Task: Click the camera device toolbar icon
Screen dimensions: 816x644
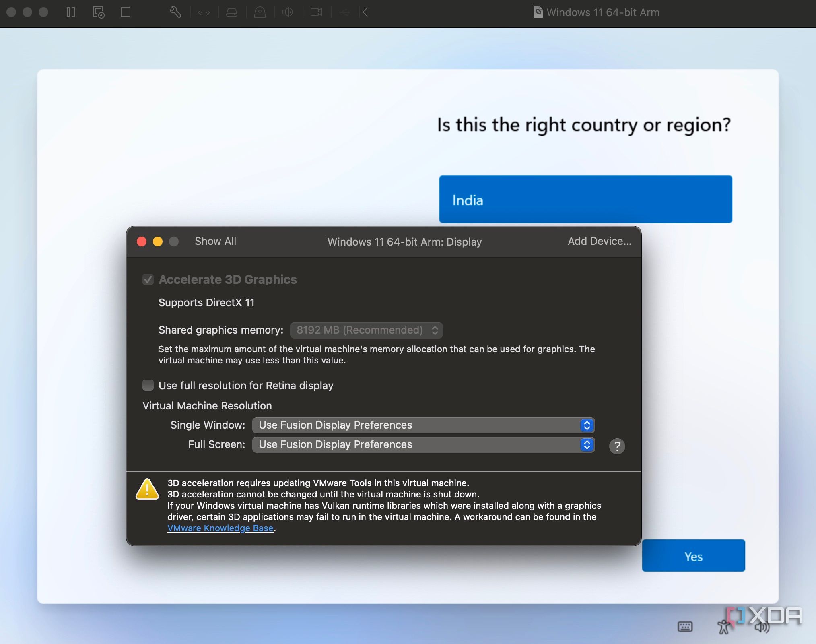Action: pyautogui.click(x=316, y=12)
